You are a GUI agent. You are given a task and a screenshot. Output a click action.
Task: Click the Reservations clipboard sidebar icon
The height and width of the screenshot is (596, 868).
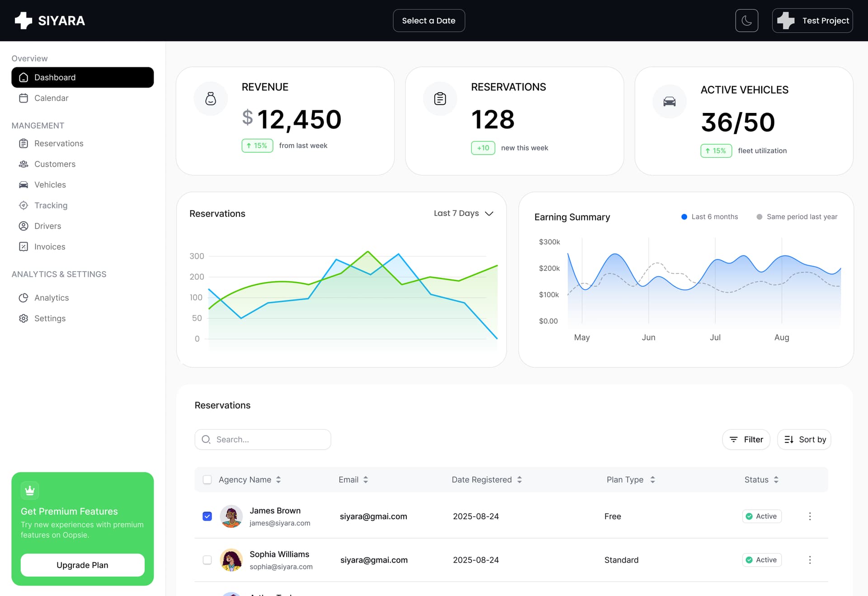pyautogui.click(x=24, y=143)
